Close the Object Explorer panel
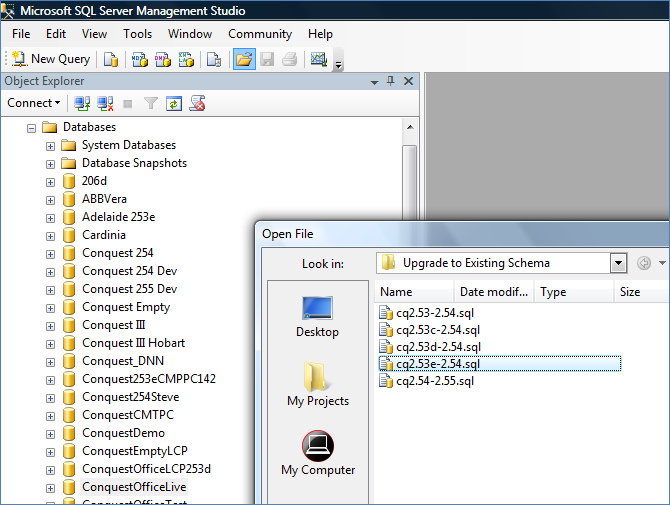The height and width of the screenshot is (505, 670). [x=408, y=81]
